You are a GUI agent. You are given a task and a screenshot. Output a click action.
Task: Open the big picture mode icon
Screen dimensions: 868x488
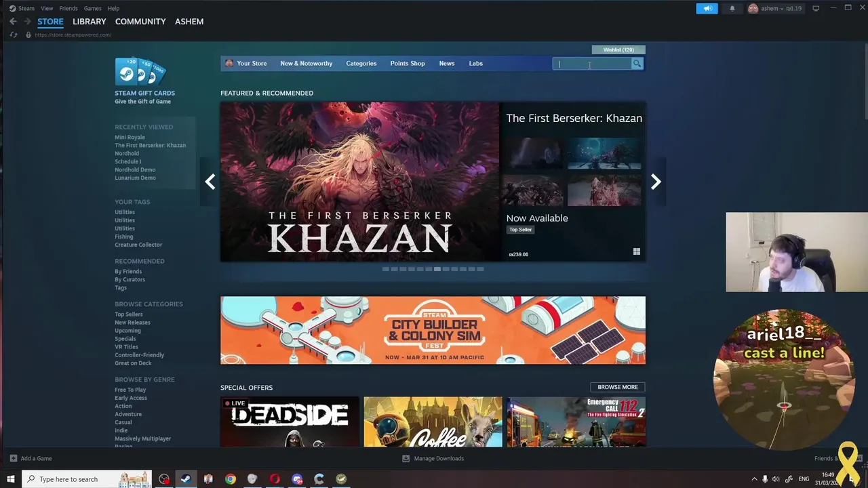coord(816,8)
